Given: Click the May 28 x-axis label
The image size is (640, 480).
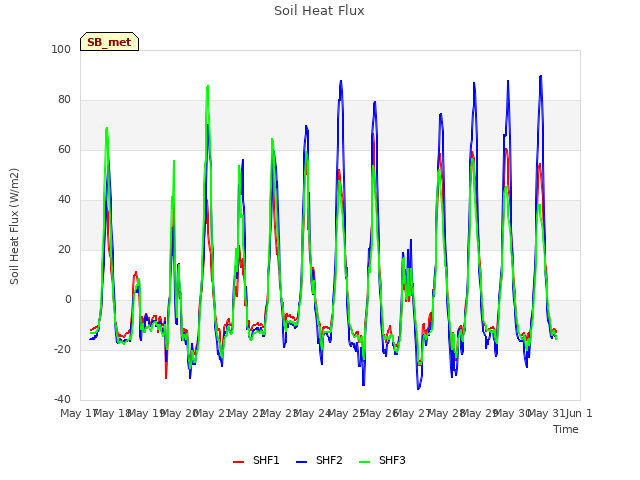Looking at the screenshot, I should 446,413.
